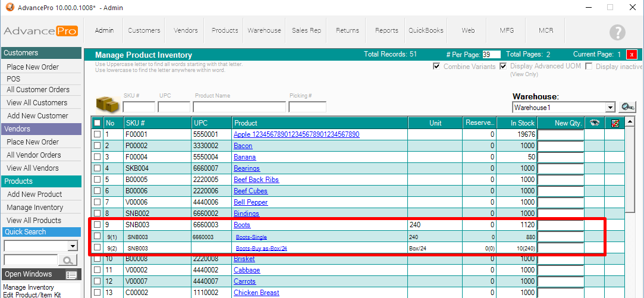Click the eye icon column header

pyautogui.click(x=594, y=123)
